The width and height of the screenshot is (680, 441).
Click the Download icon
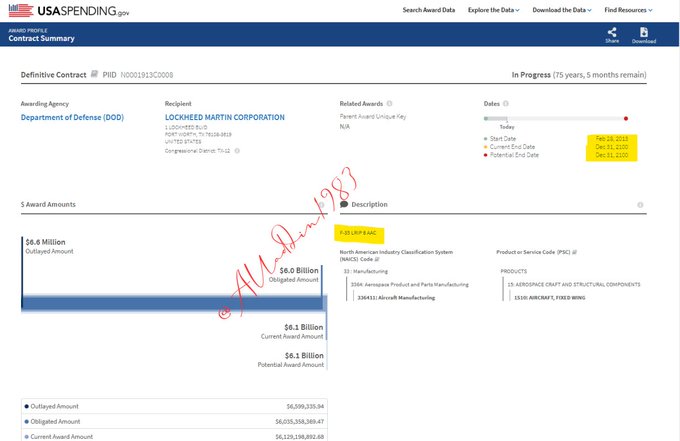(644, 33)
